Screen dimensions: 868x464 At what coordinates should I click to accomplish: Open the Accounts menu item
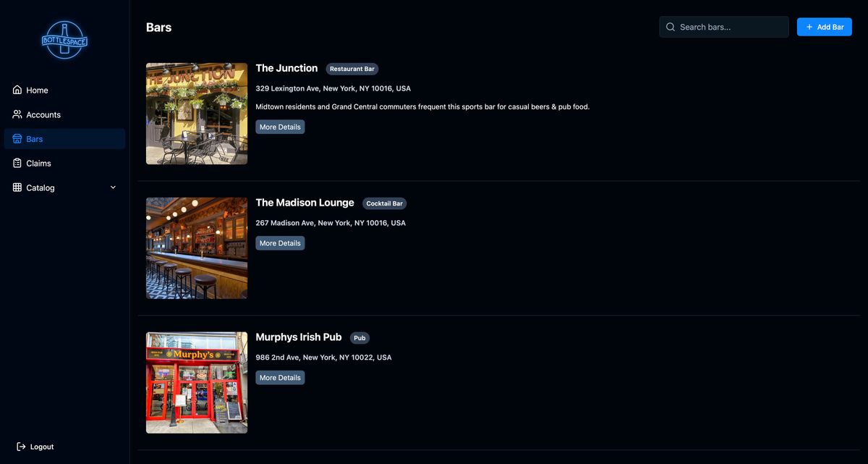pos(43,114)
